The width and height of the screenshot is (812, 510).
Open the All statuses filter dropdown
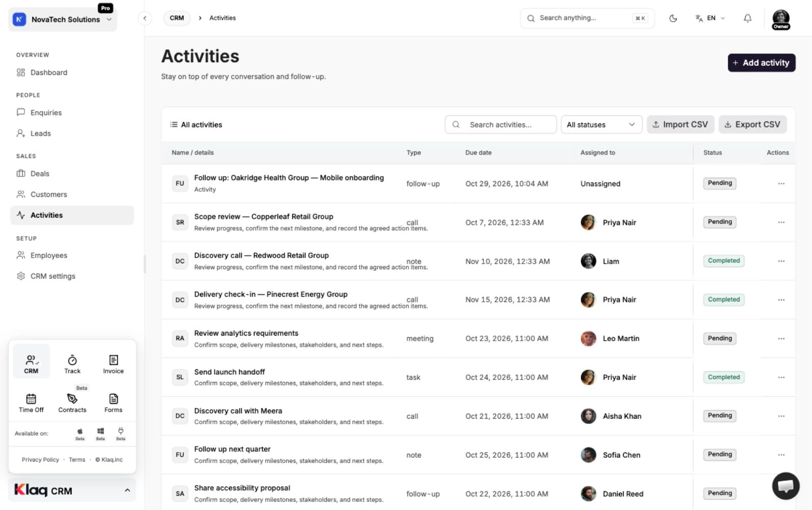601,125
